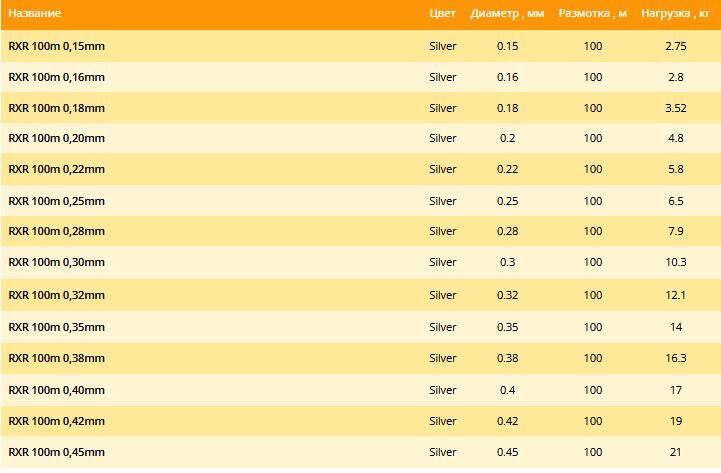The height and width of the screenshot is (473, 721).
Task: Click the load value 3.52
Action: (x=675, y=108)
